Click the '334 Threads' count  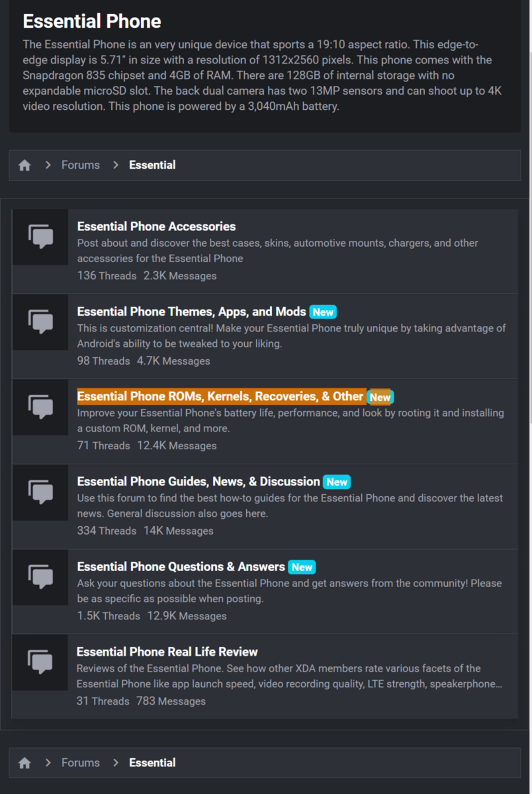click(x=107, y=531)
